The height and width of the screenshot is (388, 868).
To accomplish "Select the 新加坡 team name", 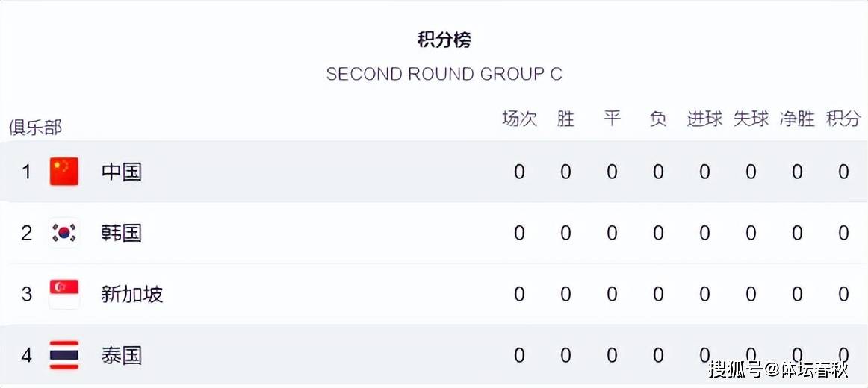I will click(x=131, y=294).
